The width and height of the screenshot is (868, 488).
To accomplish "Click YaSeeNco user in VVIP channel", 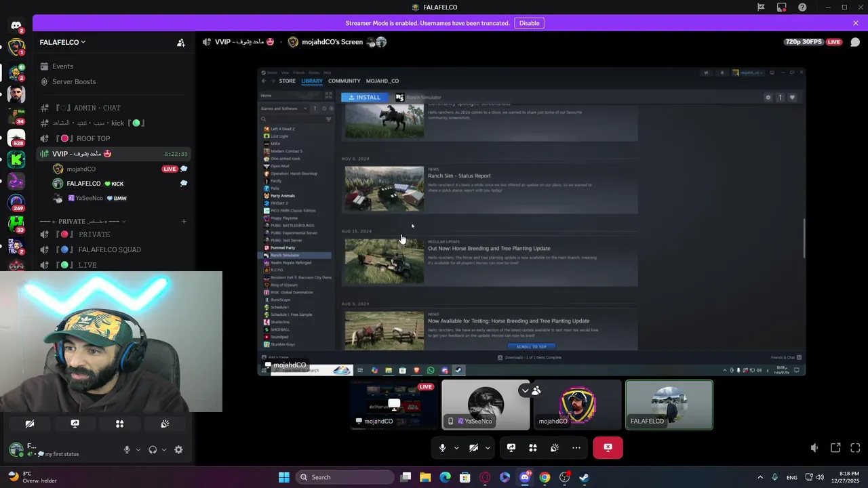I will (113, 198).
